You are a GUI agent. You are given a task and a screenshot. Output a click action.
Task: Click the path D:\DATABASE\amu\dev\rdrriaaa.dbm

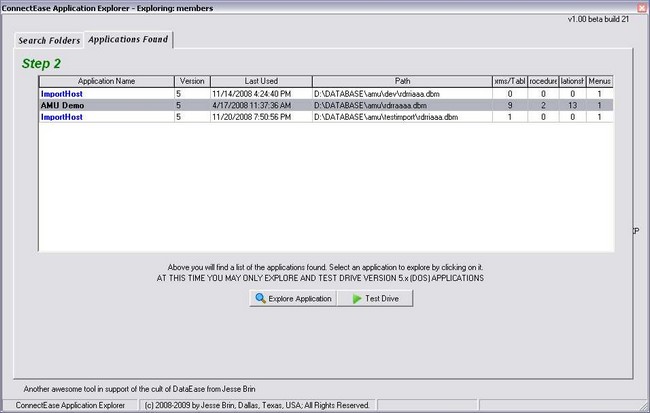[x=376, y=93]
